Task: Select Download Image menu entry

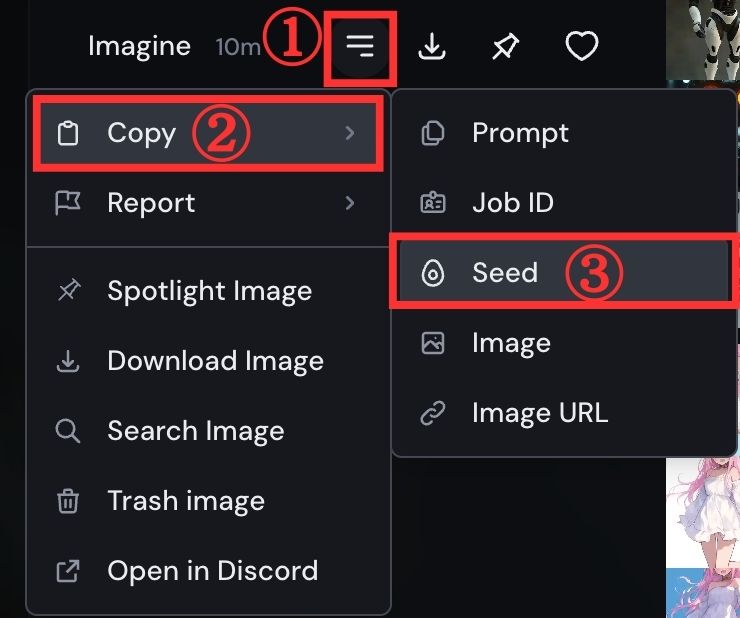Action: point(215,361)
